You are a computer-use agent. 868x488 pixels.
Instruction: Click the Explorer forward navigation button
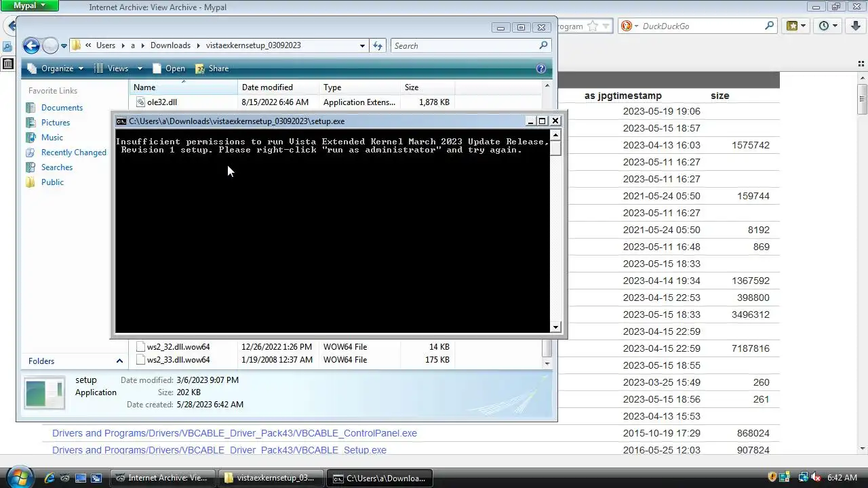[x=51, y=45]
